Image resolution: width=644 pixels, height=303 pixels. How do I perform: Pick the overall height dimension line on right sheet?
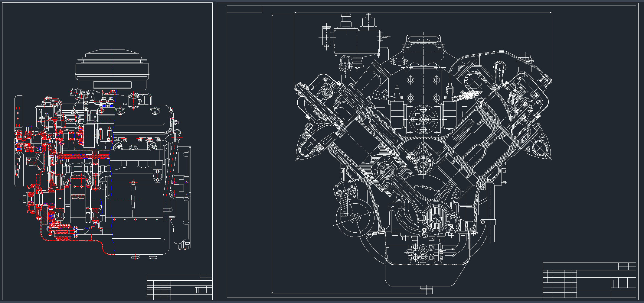point(272,154)
